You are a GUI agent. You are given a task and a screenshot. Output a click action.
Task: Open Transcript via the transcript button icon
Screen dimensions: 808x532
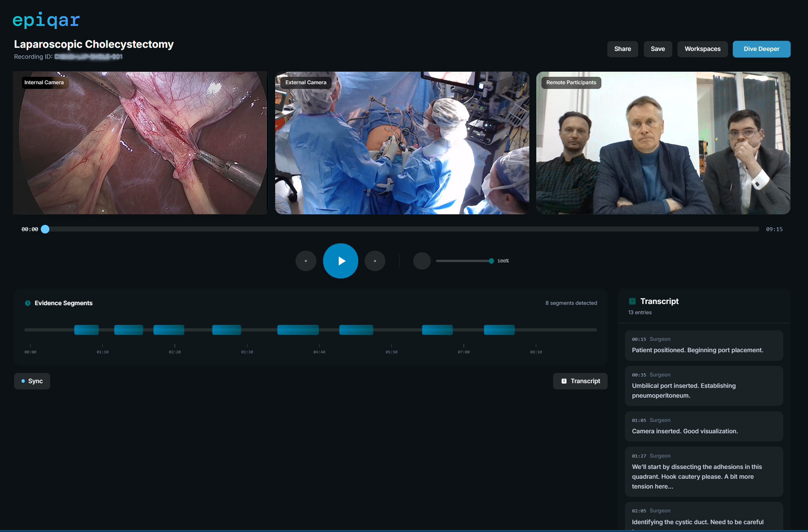[565, 381]
